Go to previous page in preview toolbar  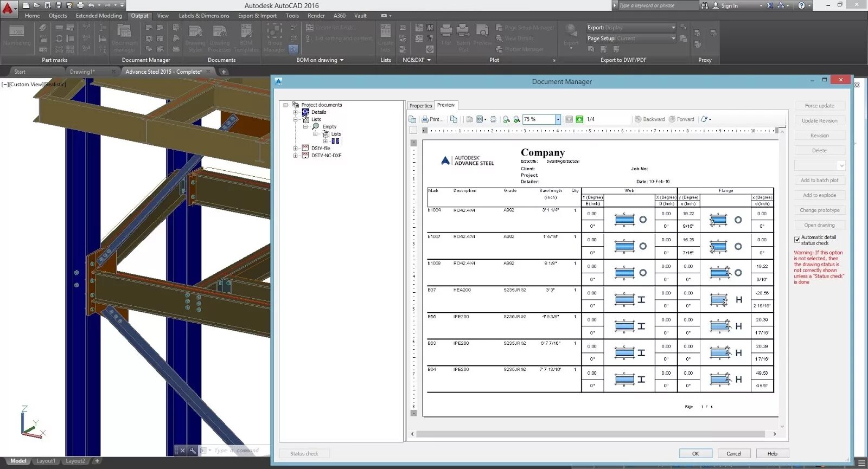tap(569, 119)
